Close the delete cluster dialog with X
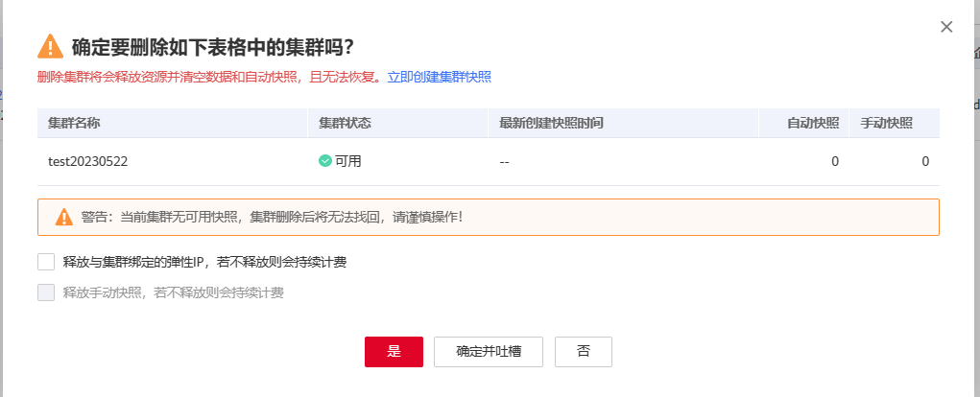The width and height of the screenshot is (980, 397). click(x=946, y=27)
